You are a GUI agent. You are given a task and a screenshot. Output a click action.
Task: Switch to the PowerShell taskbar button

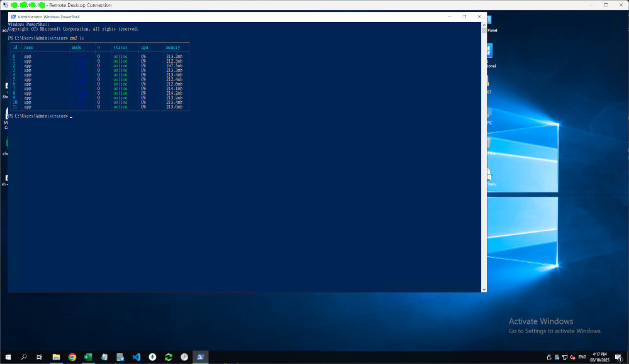(201, 357)
